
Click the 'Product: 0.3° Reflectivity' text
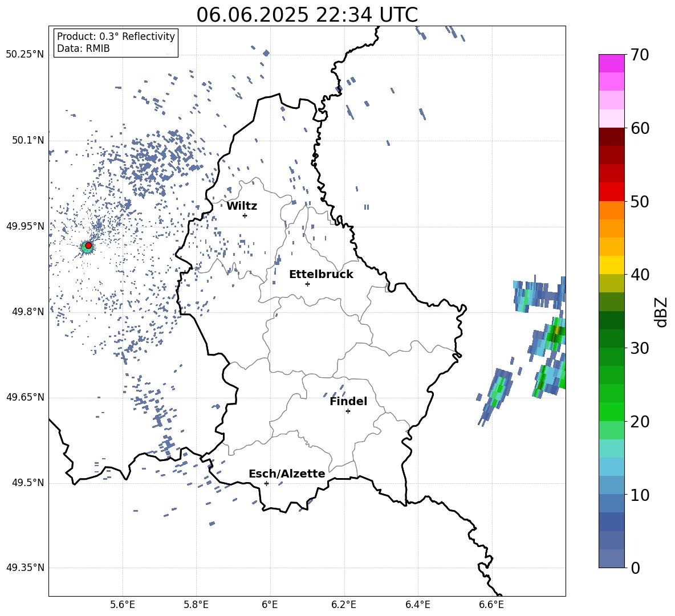(116, 36)
